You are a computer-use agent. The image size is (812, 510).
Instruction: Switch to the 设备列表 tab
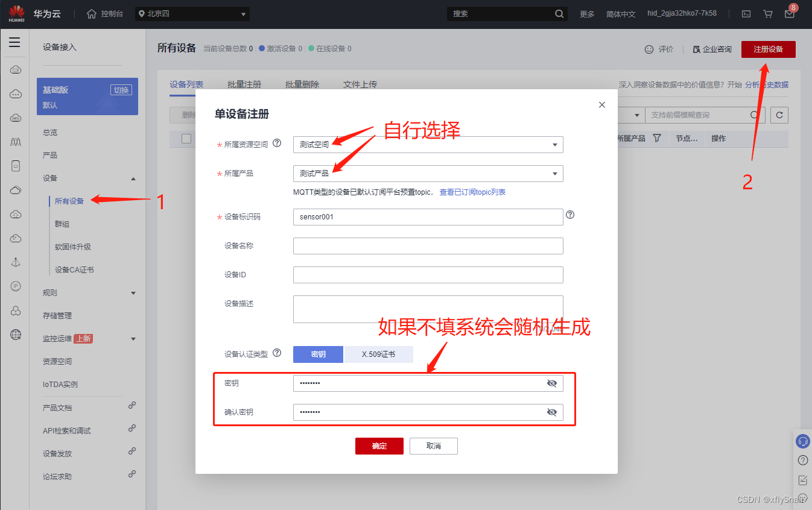[x=186, y=84]
